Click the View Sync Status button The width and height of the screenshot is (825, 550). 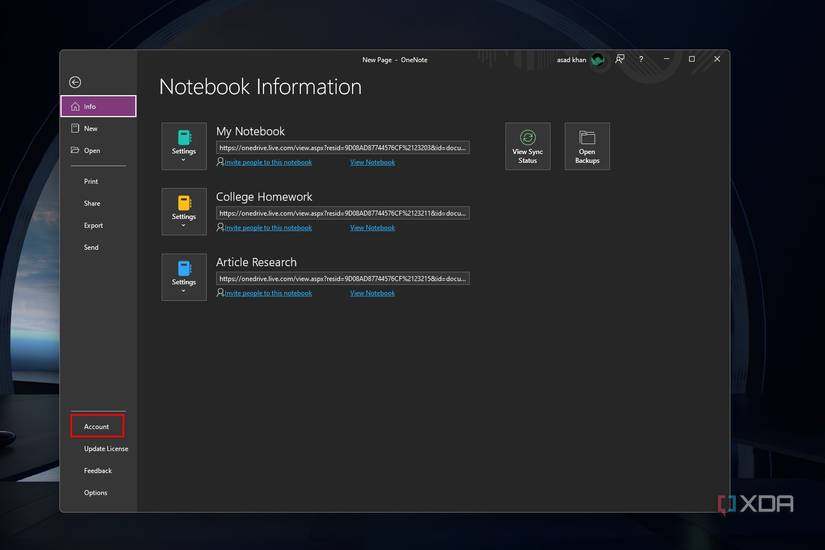pyautogui.click(x=528, y=146)
